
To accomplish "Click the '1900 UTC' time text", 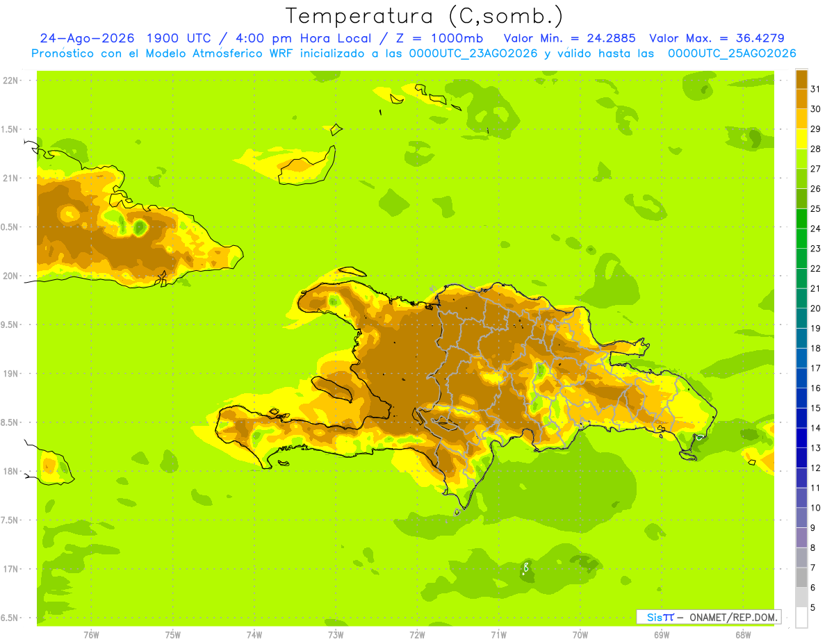I will pyautogui.click(x=179, y=38).
